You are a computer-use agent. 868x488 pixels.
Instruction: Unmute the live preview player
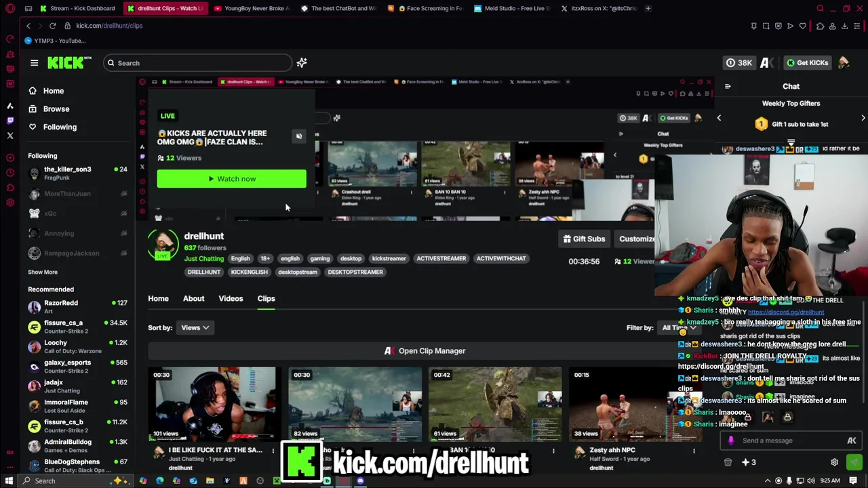(298, 136)
